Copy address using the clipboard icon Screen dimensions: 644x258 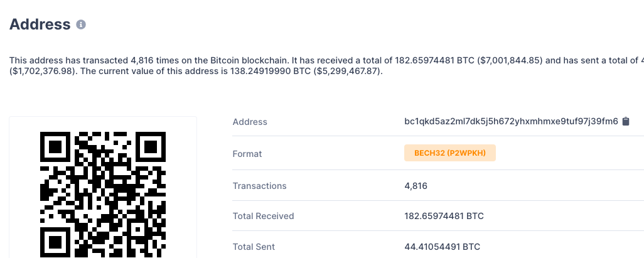tap(626, 121)
